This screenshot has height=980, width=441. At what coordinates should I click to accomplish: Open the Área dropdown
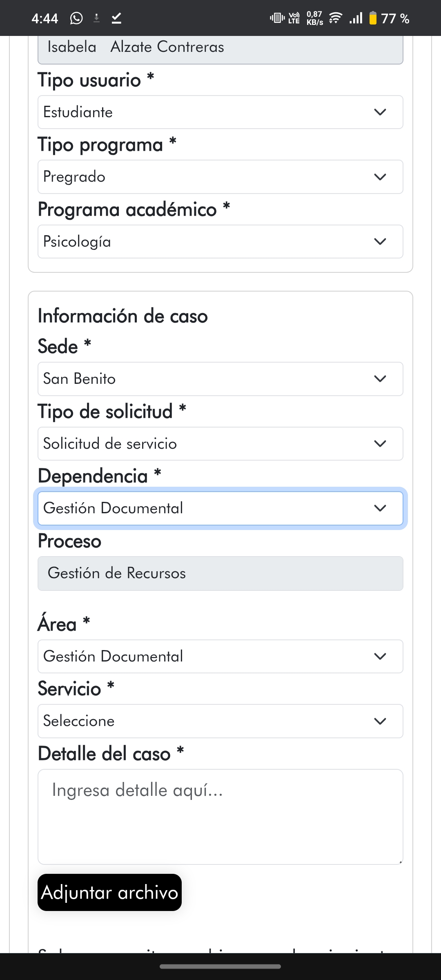coord(220,656)
